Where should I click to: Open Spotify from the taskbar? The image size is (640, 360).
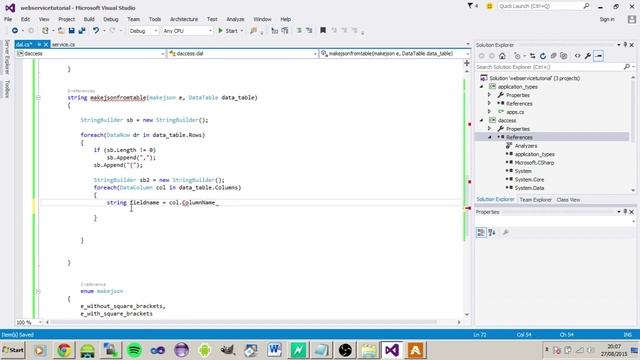(x=134, y=350)
